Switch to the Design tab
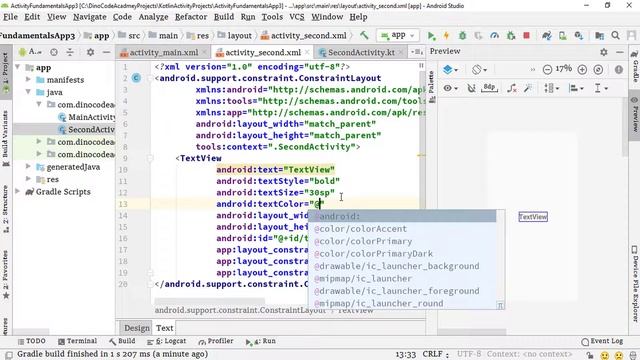 [137, 328]
